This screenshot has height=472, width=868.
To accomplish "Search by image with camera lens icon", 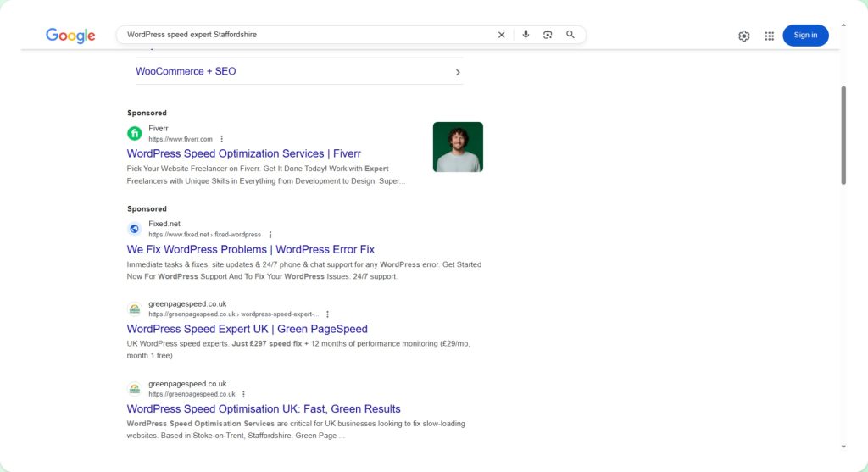I will click(548, 35).
